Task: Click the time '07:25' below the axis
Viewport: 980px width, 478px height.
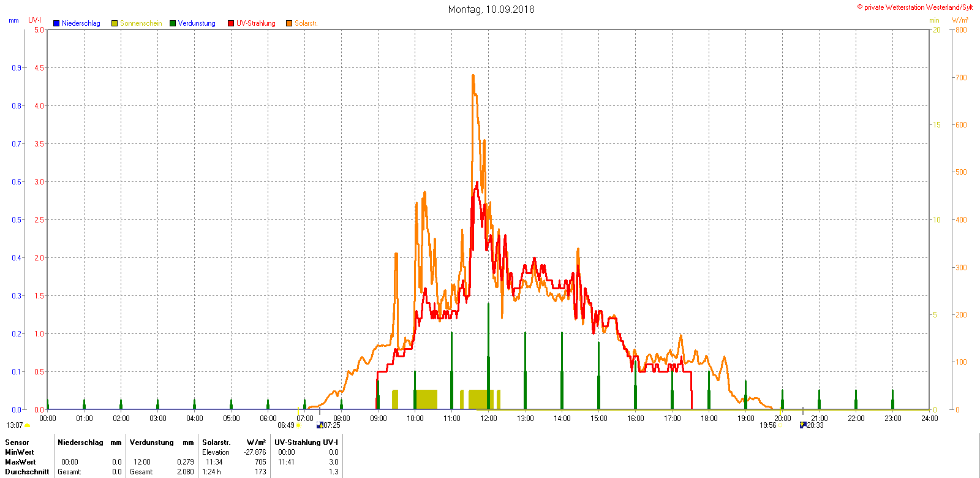Action: (332, 425)
